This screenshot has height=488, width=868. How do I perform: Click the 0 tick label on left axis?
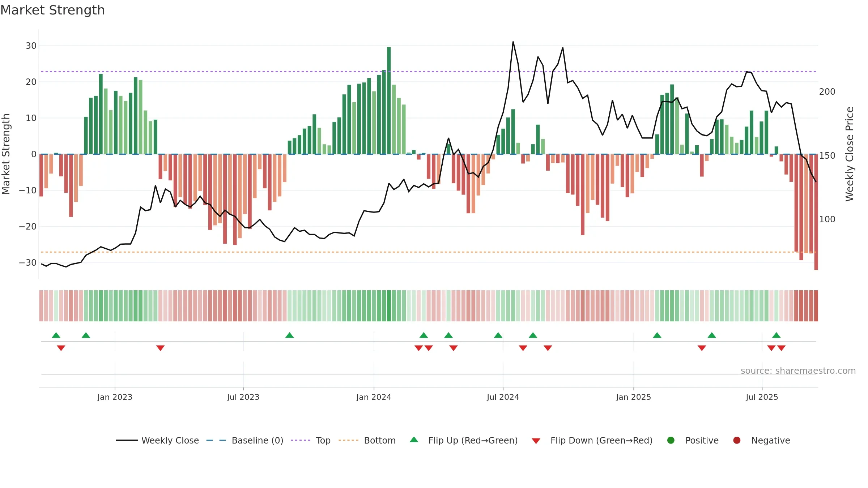(34, 154)
